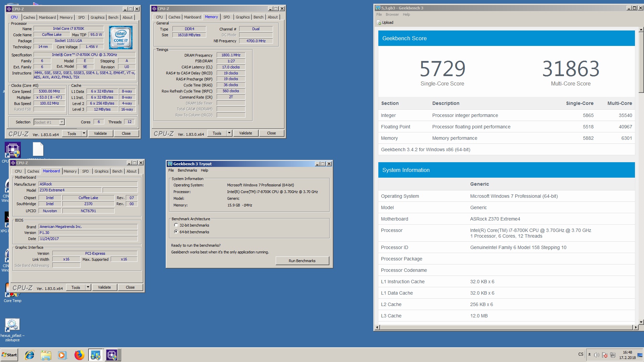Open Graphics tab in Mainboard window
Screen dimensions: 644x362
(x=102, y=171)
